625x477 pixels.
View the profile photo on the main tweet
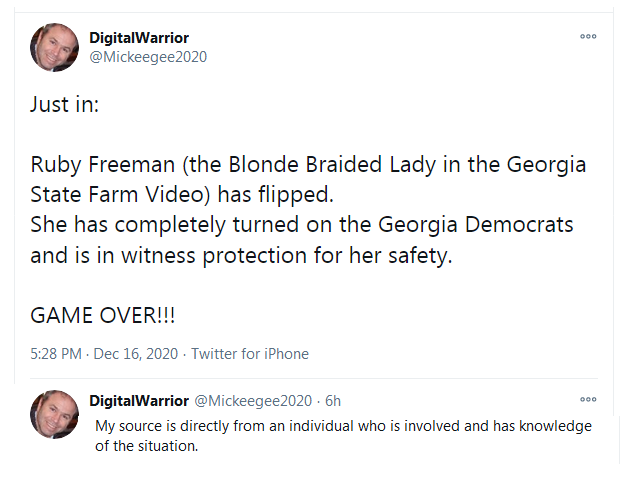(54, 47)
